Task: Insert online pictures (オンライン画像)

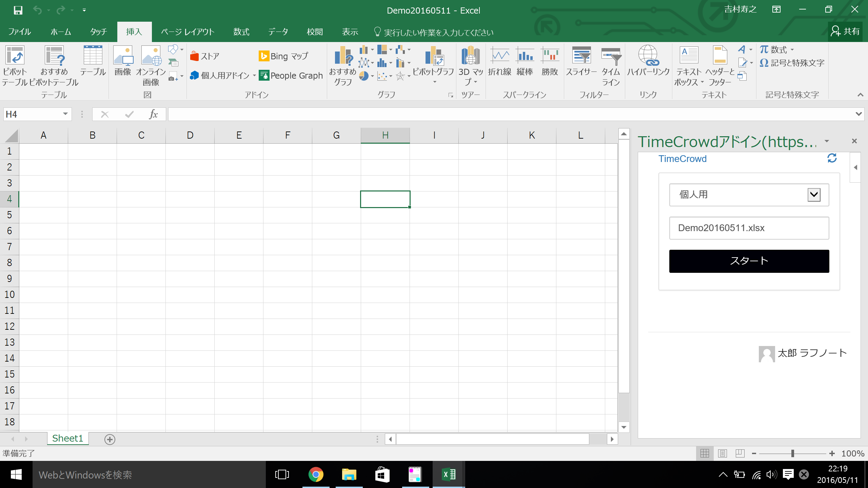Action: 151,66
